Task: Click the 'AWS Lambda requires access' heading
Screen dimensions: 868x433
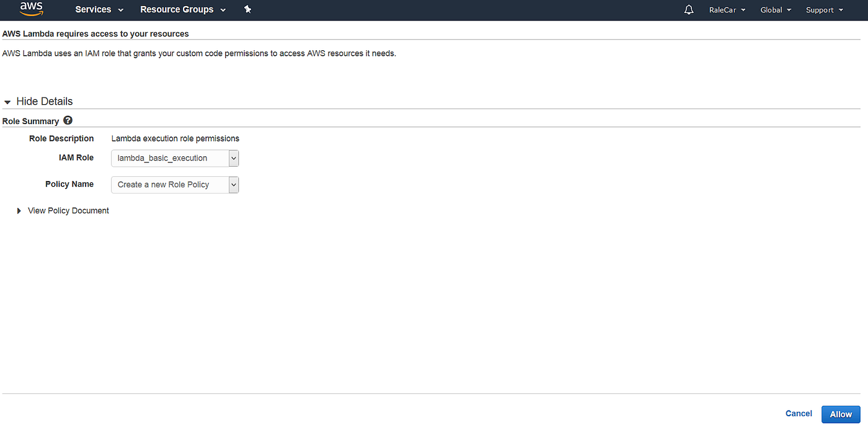Action: (x=95, y=33)
